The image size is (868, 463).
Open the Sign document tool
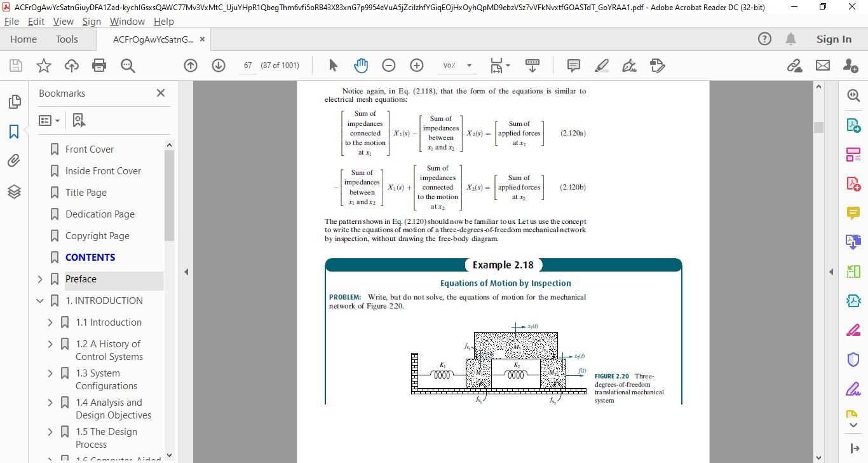coord(629,66)
